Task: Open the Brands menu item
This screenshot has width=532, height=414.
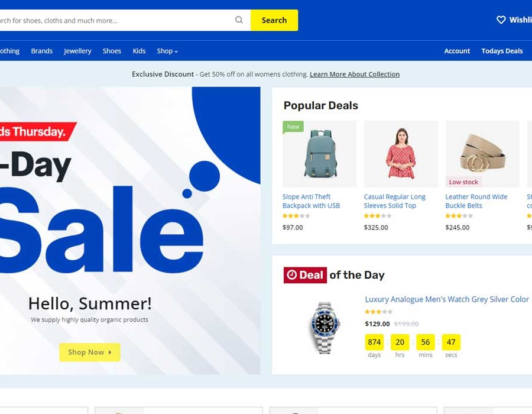Action: pyautogui.click(x=42, y=51)
